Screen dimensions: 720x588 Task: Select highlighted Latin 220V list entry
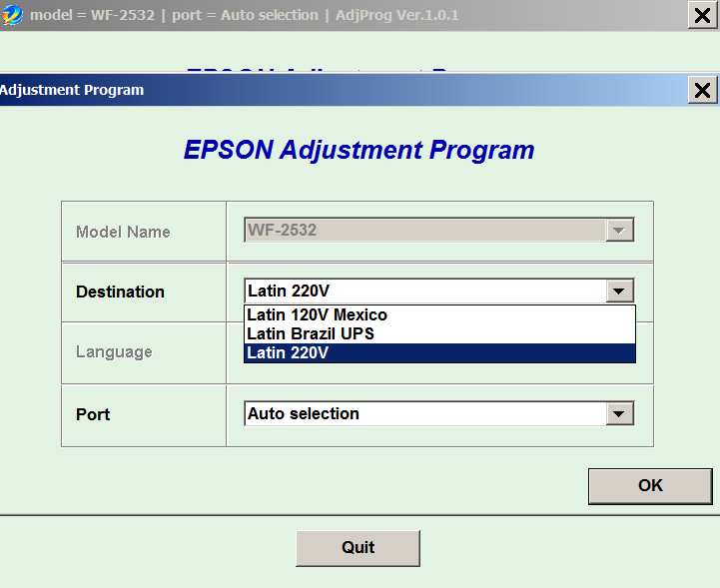(x=439, y=353)
